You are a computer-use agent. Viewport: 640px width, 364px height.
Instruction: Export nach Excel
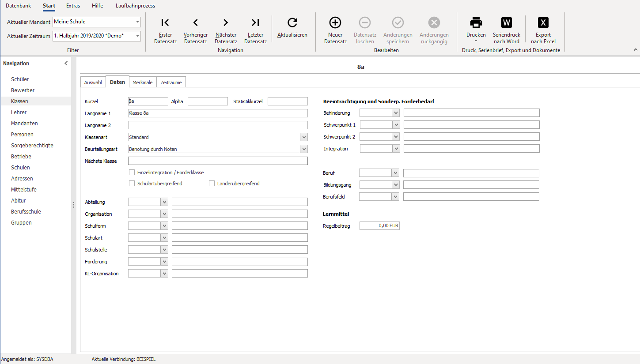point(543,30)
